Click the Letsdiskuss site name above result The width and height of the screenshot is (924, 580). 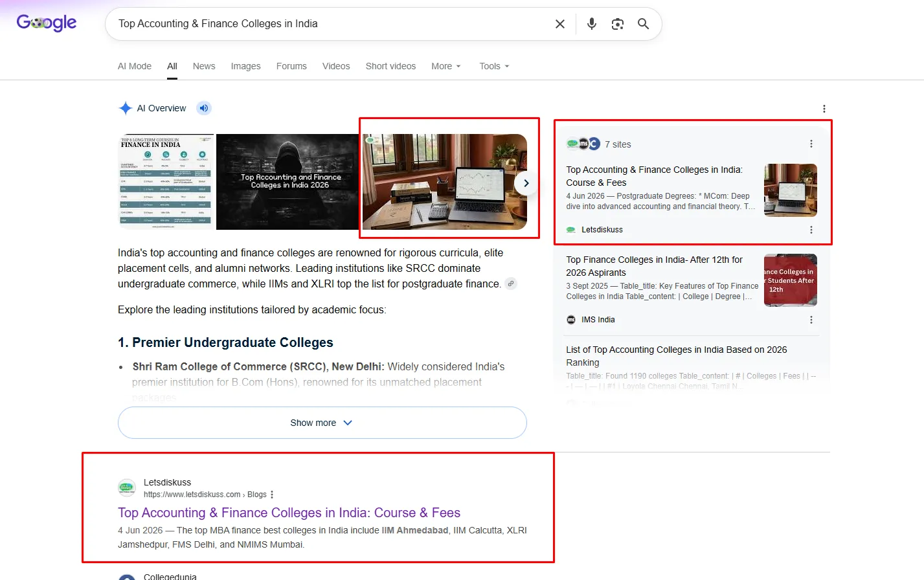tap(168, 482)
